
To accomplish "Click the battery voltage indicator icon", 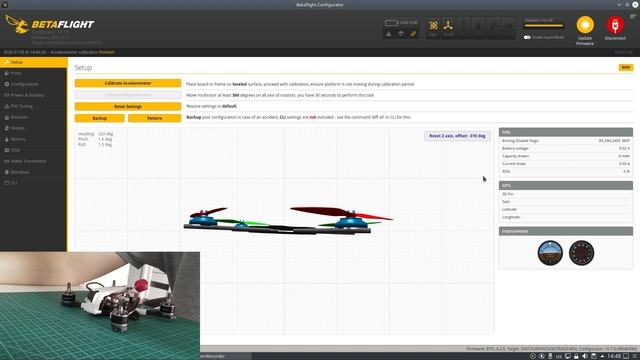I will coord(391,23).
